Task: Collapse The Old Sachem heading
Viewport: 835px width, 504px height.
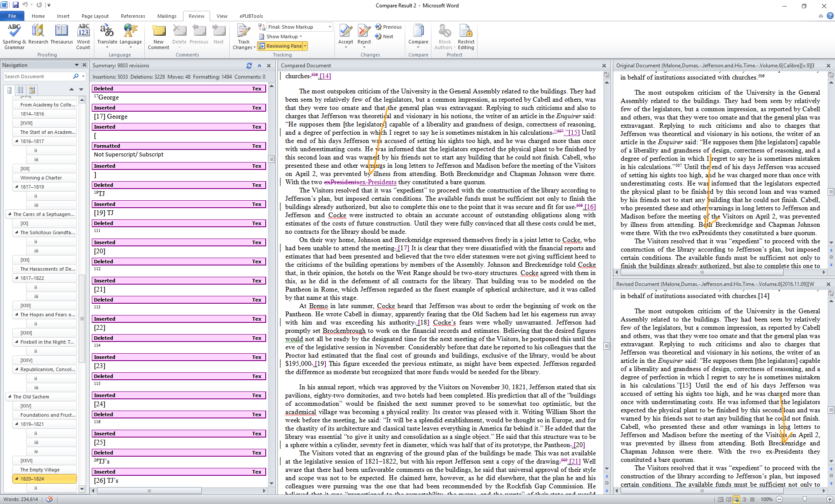Action: pos(10,397)
